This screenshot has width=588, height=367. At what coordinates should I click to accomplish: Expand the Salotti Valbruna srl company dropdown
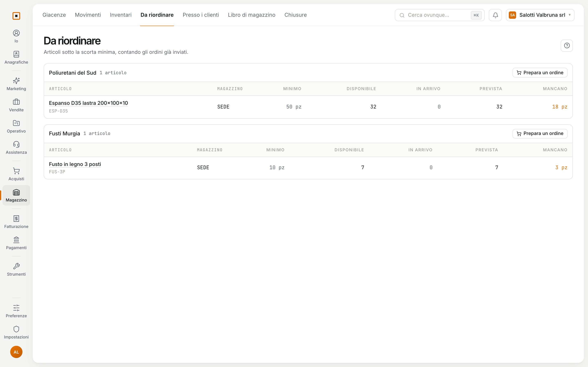click(x=540, y=15)
